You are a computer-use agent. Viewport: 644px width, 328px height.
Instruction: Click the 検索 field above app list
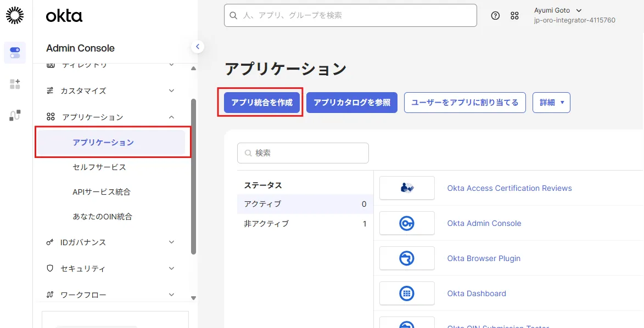point(303,153)
